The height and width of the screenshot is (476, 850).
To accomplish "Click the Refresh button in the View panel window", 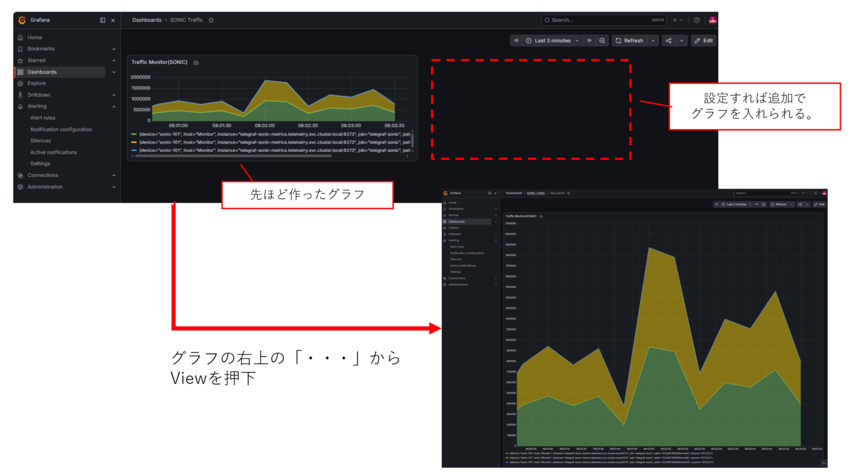I will pos(780,204).
